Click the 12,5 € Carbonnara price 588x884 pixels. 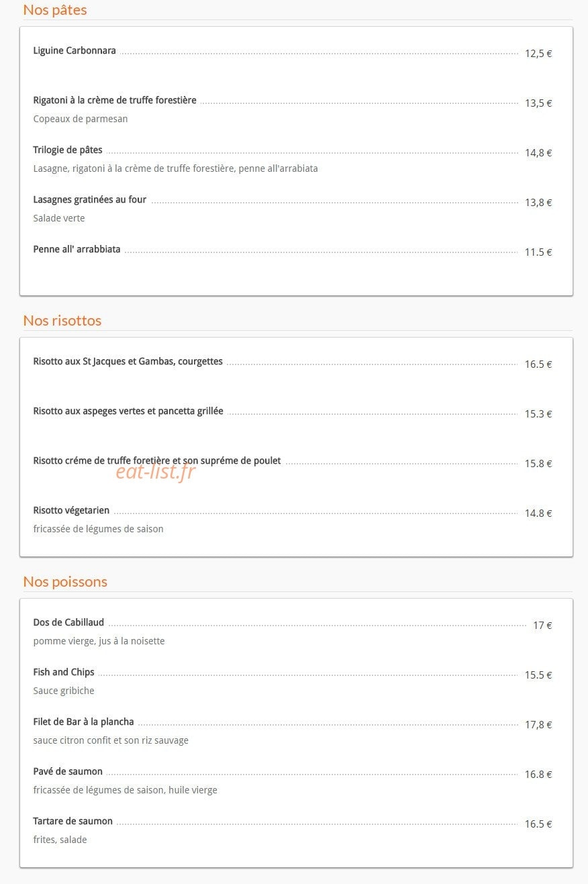538,54
